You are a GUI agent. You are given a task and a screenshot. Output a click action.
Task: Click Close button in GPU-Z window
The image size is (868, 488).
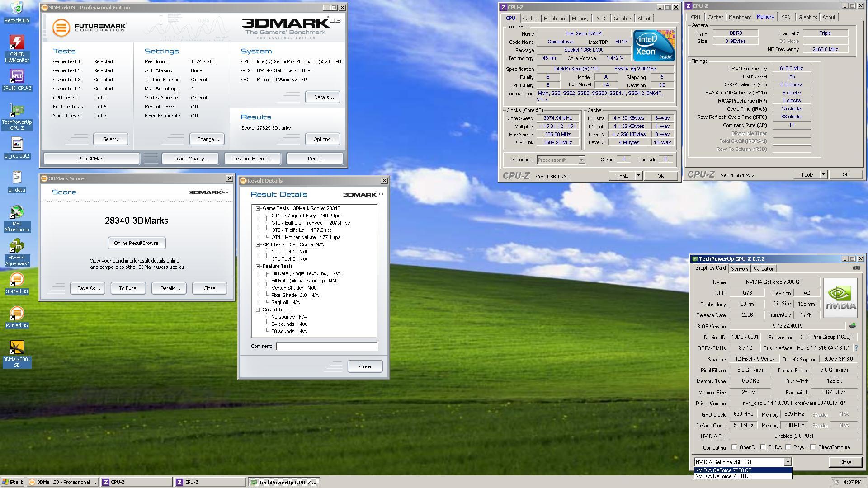845,462
